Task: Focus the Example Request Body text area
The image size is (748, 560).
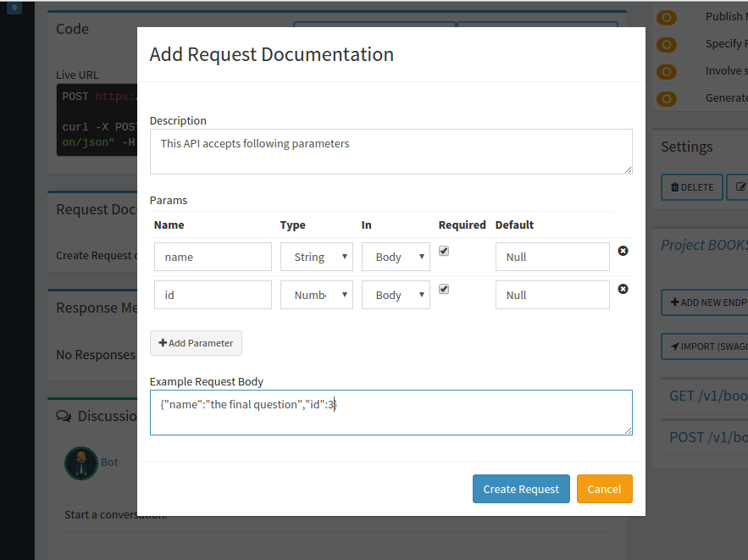Action: 391,413
